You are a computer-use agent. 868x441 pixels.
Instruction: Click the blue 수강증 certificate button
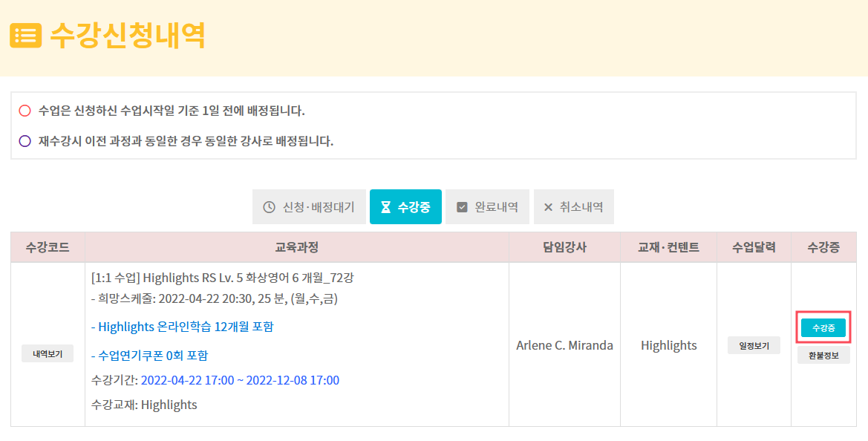[x=823, y=327]
